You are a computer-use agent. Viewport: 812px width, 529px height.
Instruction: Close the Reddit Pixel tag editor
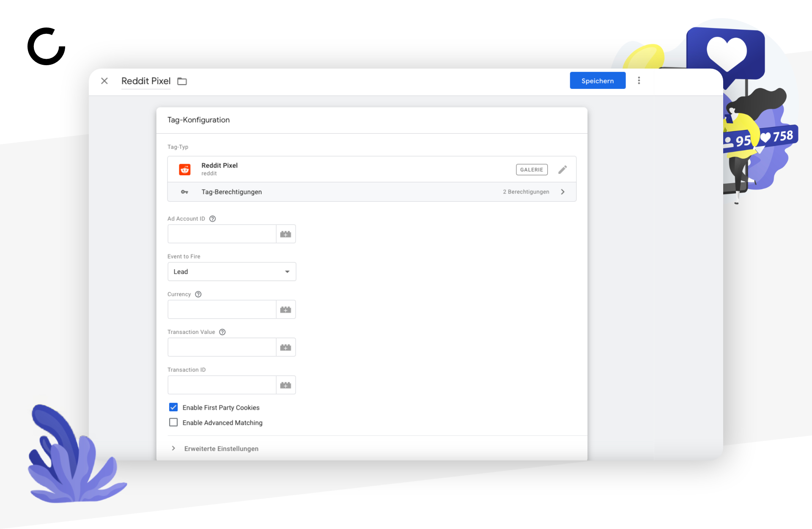point(104,81)
